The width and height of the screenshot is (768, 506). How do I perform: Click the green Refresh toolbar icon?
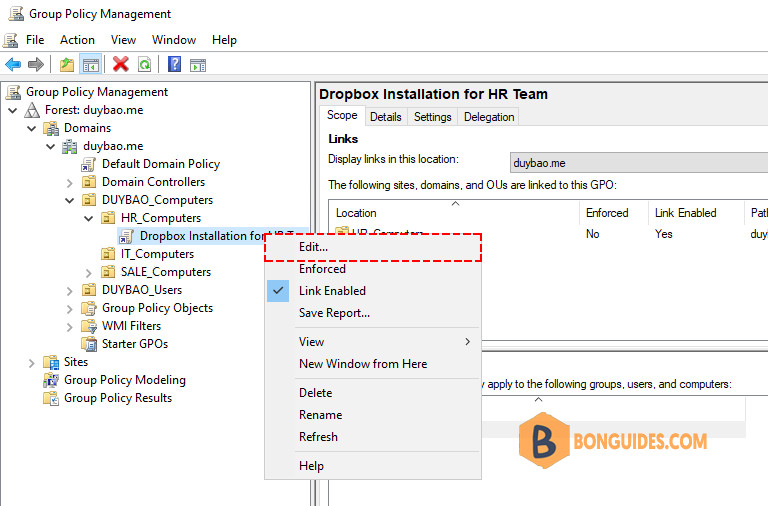[x=144, y=64]
